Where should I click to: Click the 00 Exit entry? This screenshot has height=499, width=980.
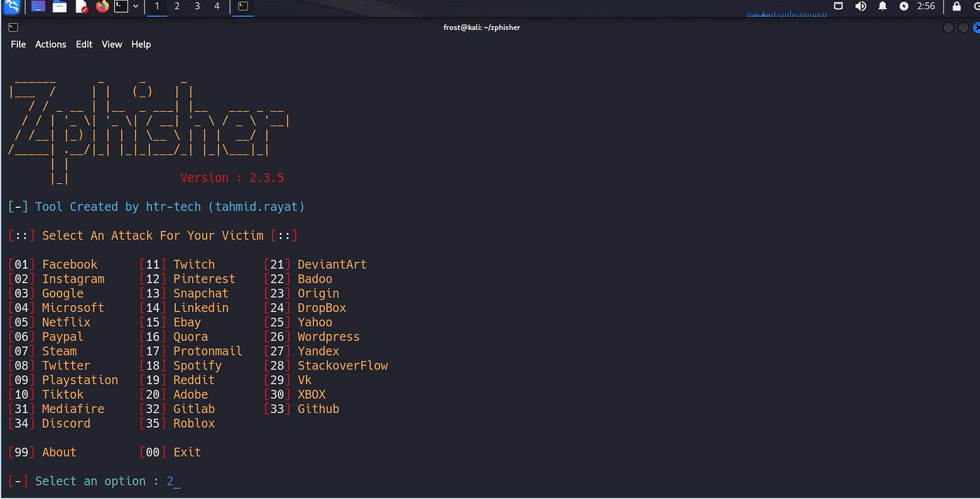[170, 452]
